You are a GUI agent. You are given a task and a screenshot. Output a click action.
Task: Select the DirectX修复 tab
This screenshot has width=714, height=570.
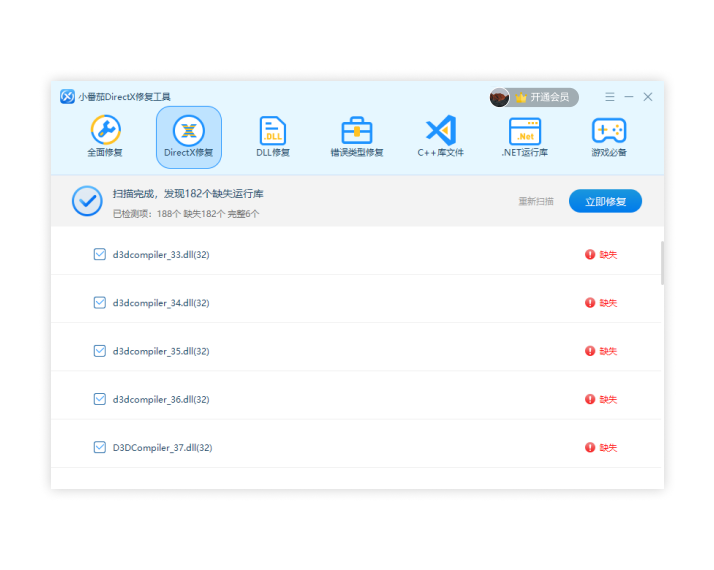tap(189, 137)
